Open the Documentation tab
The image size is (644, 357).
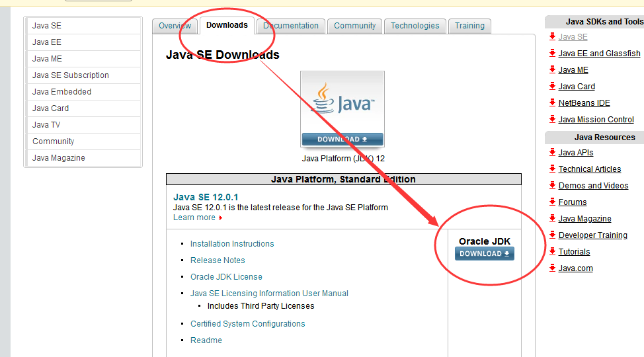click(291, 26)
